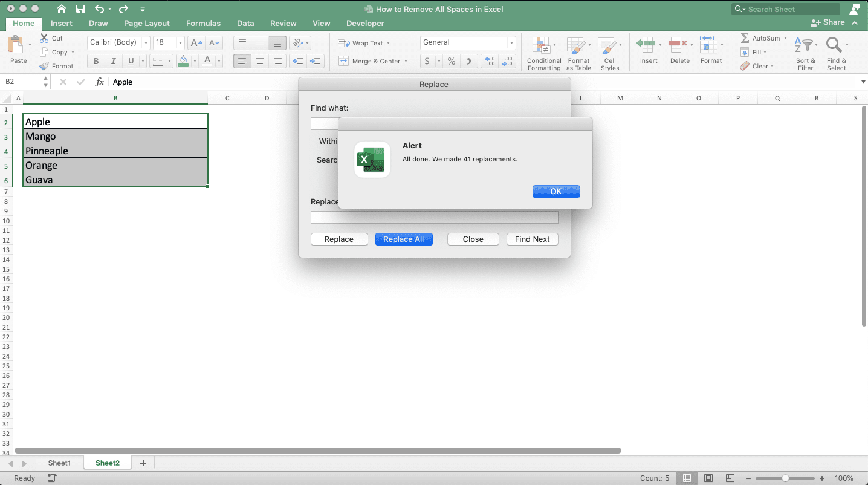Screen dimensions: 868x485
Task: Click the AutoSum sigma icon
Action: (745, 38)
